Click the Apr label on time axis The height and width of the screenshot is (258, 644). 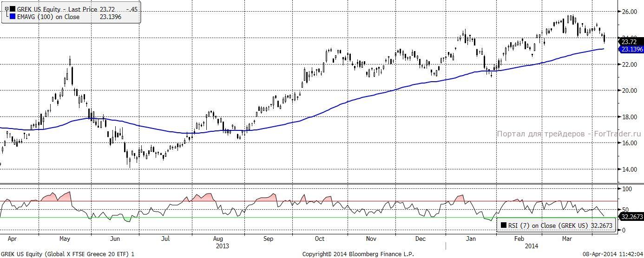tap(13, 239)
